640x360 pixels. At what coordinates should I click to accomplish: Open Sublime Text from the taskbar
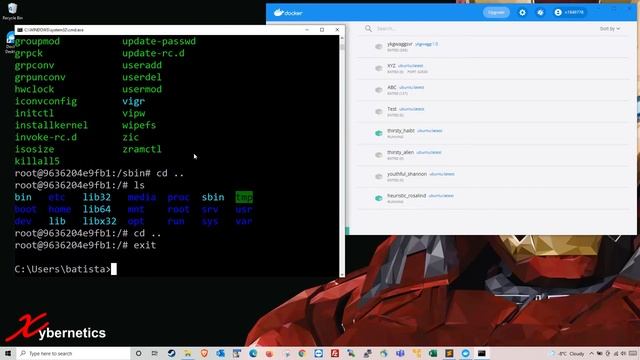click(449, 353)
